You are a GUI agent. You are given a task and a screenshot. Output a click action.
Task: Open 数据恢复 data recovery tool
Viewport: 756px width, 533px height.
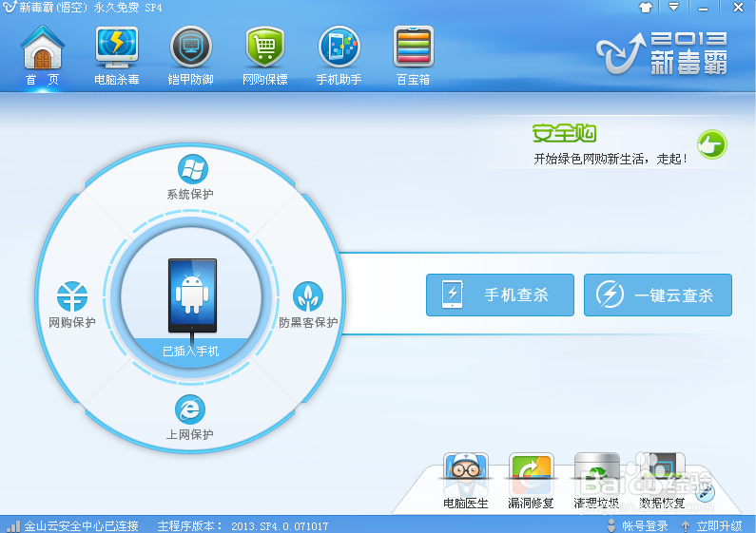(x=662, y=481)
